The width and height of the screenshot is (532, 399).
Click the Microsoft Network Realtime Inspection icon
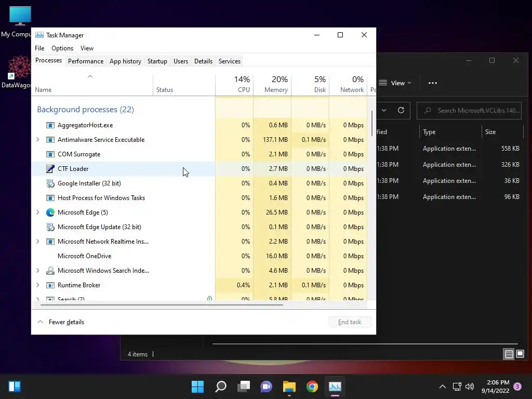(x=50, y=242)
